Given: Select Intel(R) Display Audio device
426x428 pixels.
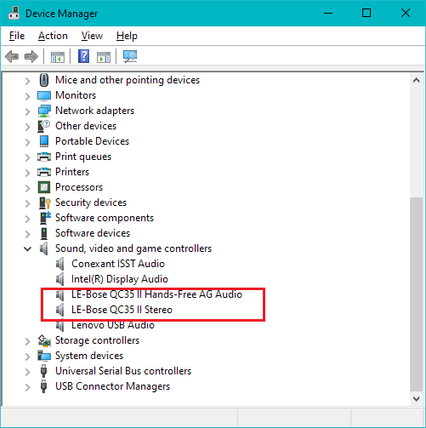Looking at the screenshot, I should pyautogui.click(x=119, y=279).
